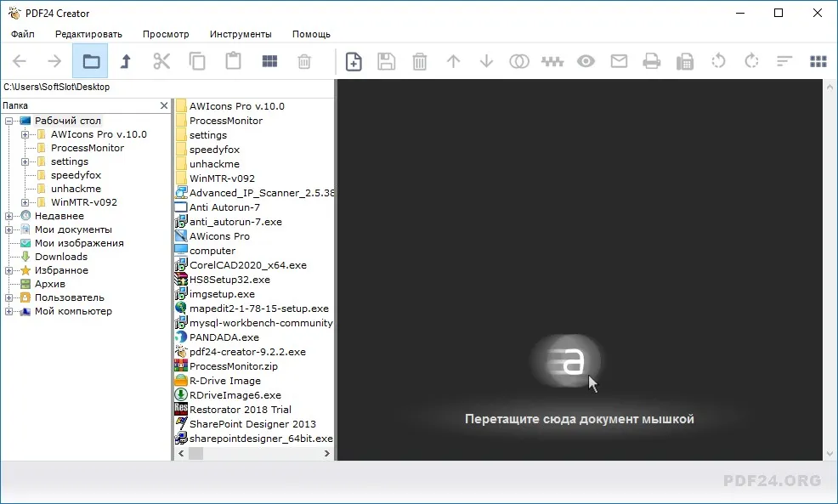Screen dimensions: 838x504
Task: Close the Папка panel
Action: click(164, 106)
